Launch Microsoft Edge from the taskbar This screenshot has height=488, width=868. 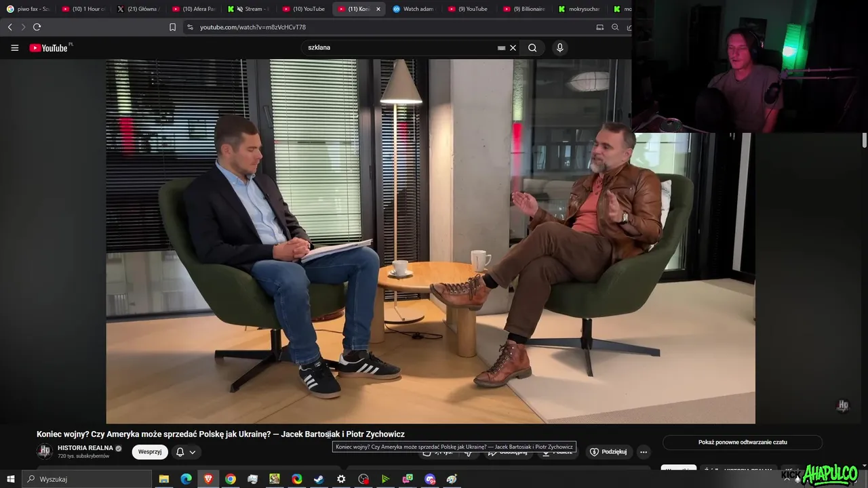coord(186,479)
